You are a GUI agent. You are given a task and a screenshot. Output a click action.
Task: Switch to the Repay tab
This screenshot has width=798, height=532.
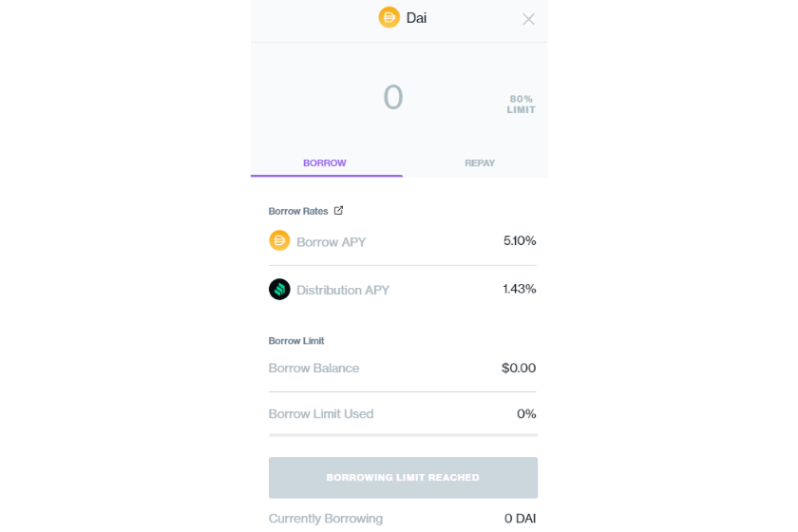pos(480,163)
